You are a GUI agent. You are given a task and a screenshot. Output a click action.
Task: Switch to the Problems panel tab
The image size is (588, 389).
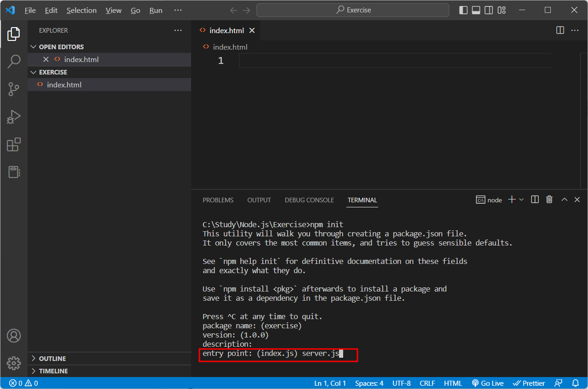pos(218,200)
